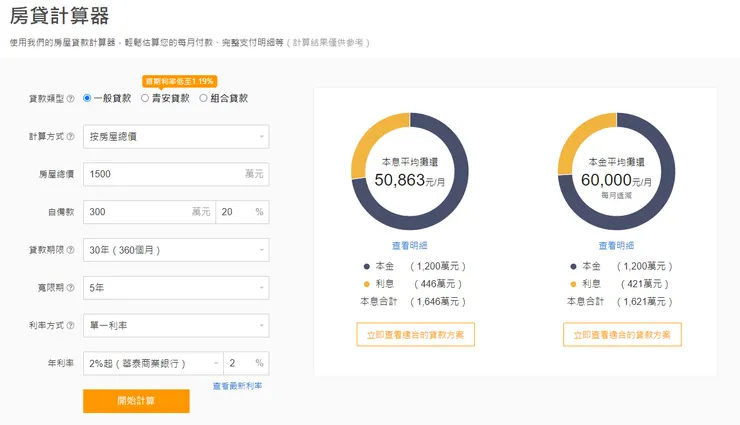The height and width of the screenshot is (425, 740).
Task: Click the 房屋總價 input field
Action: [160, 174]
